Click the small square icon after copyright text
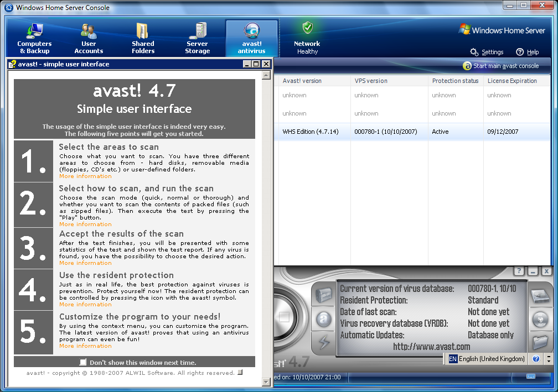Screen dimensions: 558x392 coord(240,372)
